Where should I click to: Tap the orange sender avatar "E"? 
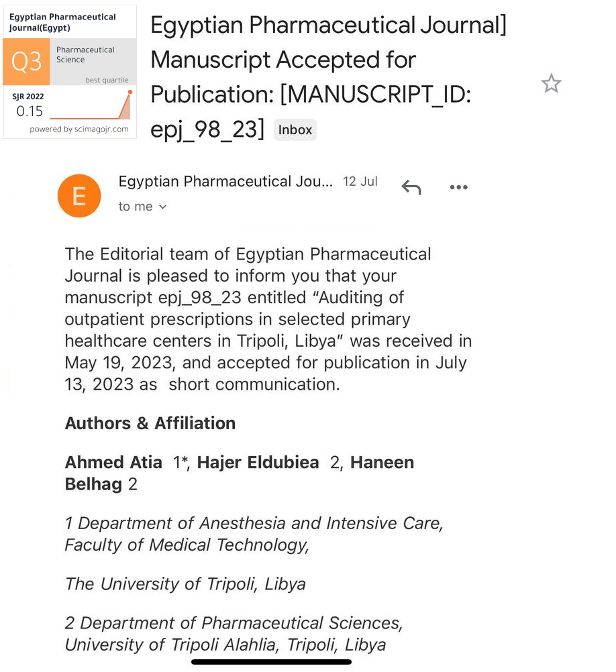pyautogui.click(x=79, y=196)
